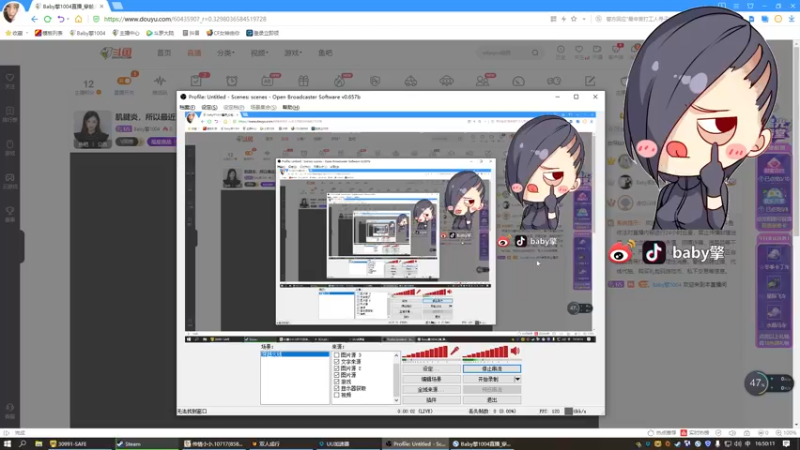800x450 pixels.
Task: Toggle the 显示器获取 source checkbox
Action: (x=337, y=388)
